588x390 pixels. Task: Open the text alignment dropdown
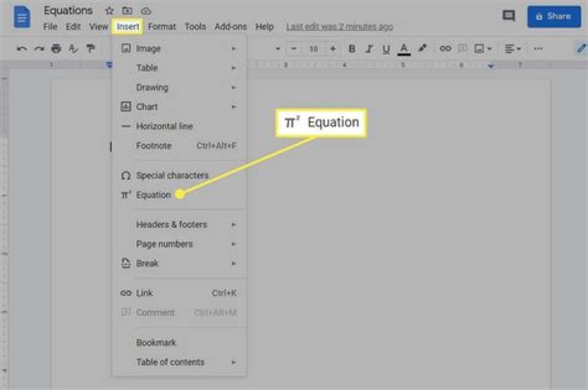coord(513,49)
